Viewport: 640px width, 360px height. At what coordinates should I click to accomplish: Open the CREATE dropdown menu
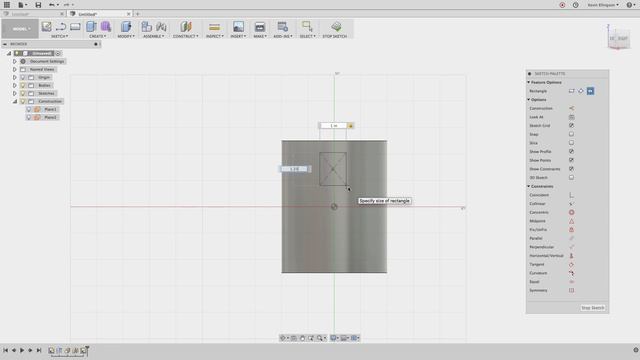coord(98,36)
